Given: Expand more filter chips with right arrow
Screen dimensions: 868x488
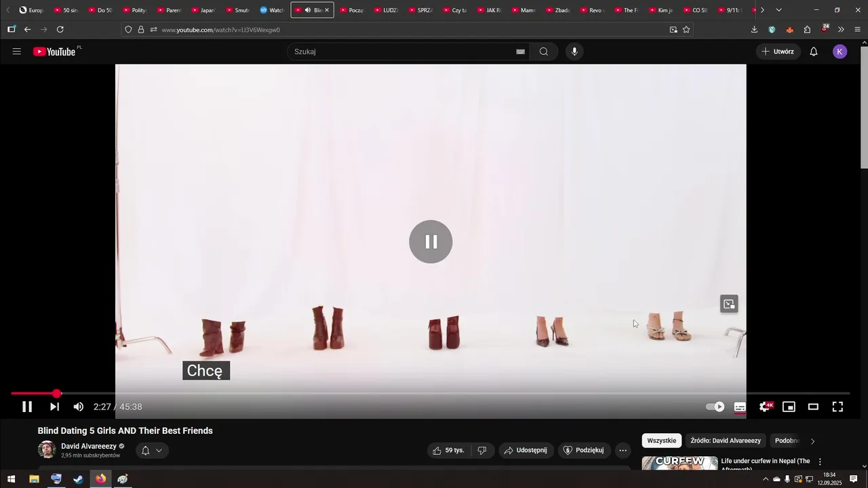Looking at the screenshot, I should click(812, 441).
